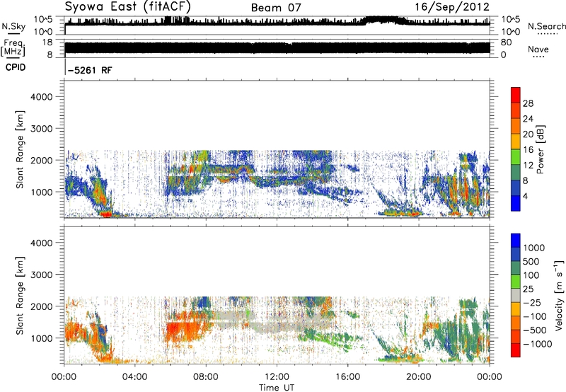This screenshot has width=566, height=392.
Task: Click 'Slant Range [km]' on the velocity panel
Action: coord(20,296)
